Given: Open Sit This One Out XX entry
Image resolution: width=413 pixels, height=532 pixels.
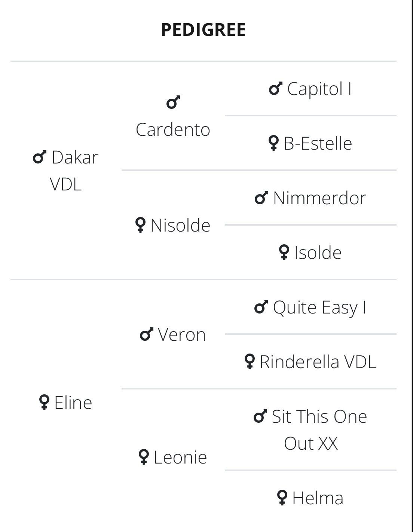Looking at the screenshot, I should point(310,430).
